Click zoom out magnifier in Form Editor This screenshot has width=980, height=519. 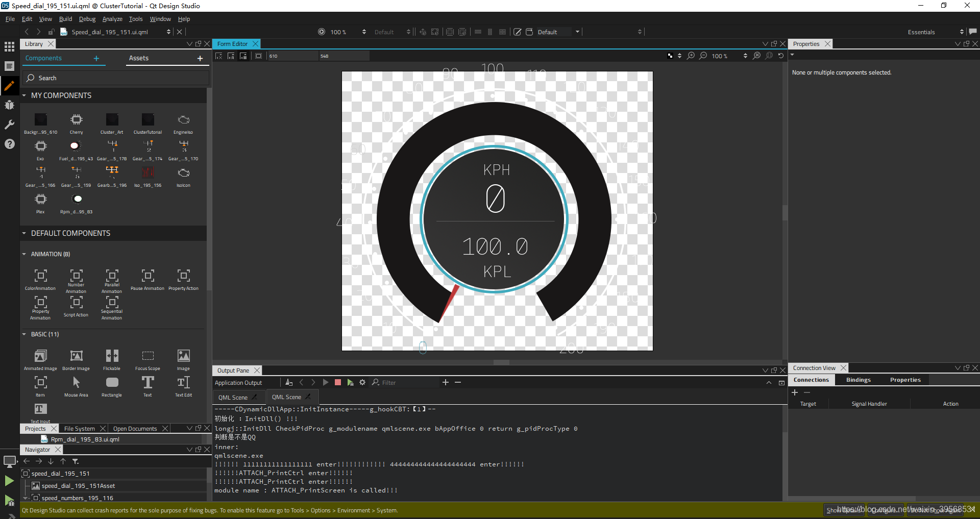(703, 56)
